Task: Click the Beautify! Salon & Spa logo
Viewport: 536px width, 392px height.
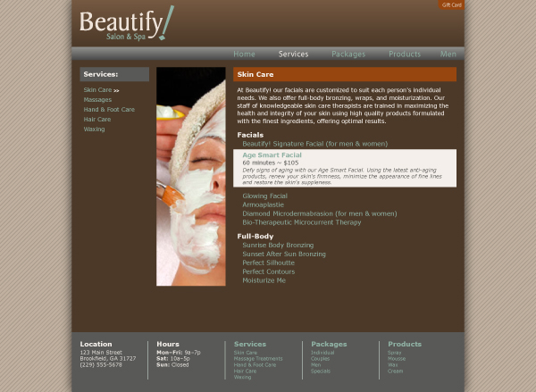Action: 127,23
